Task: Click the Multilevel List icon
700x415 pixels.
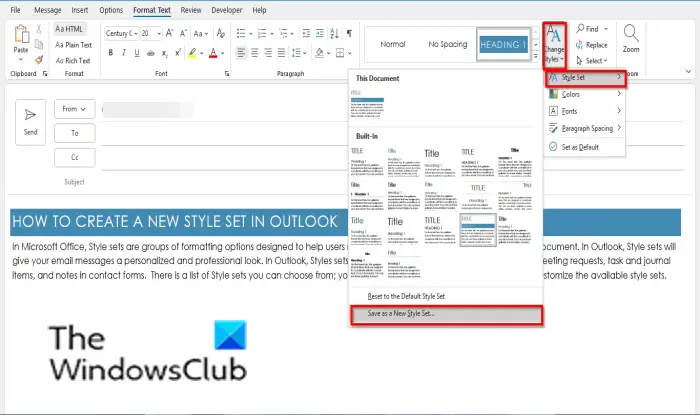Action: click(283, 33)
